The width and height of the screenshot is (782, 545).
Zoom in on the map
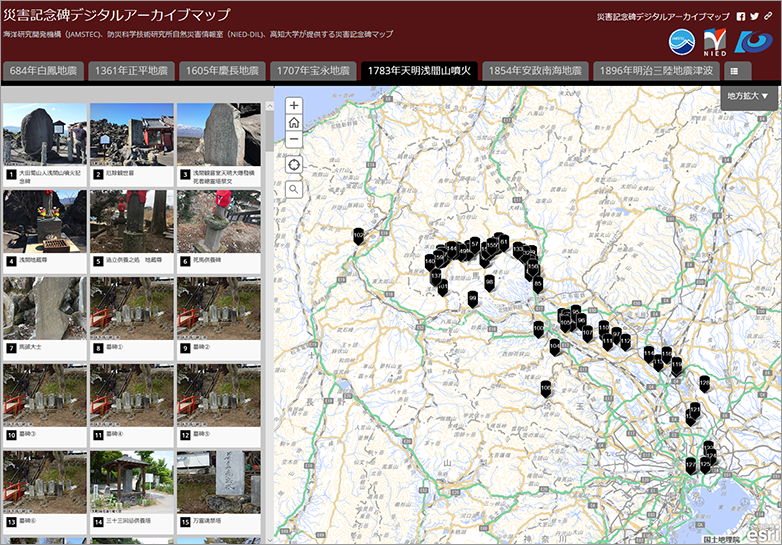294,105
